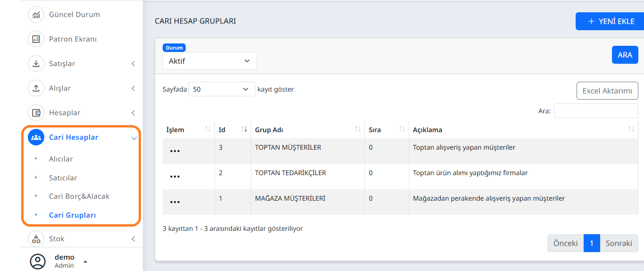This screenshot has width=644, height=271.
Task: Sort by Sıra column arrows
Action: click(x=402, y=129)
